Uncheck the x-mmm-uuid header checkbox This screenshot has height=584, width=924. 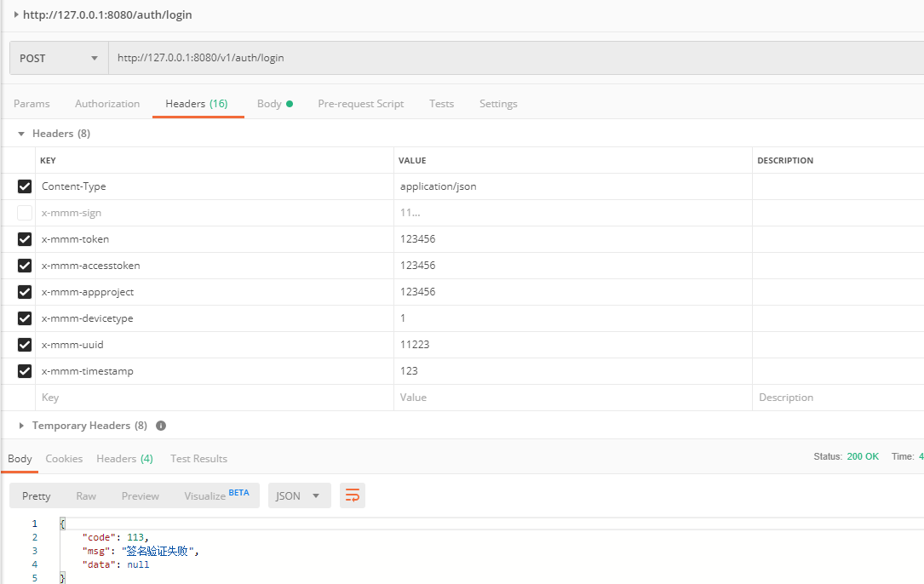pos(24,345)
